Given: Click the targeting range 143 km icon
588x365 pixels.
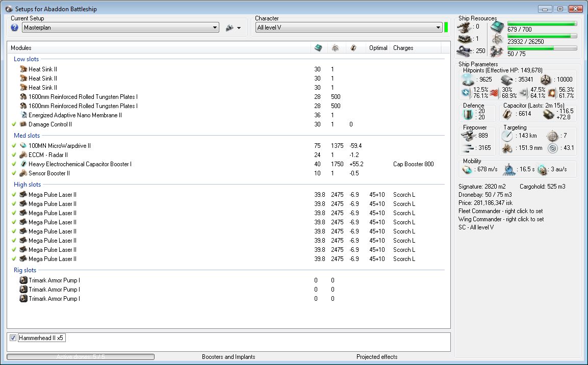Looking at the screenshot, I should click(507, 136).
